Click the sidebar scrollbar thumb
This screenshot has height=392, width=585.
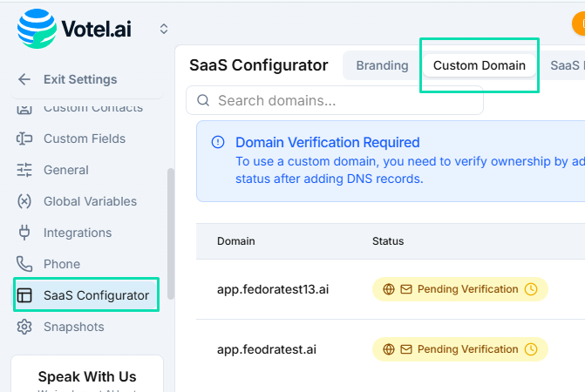[171, 233]
